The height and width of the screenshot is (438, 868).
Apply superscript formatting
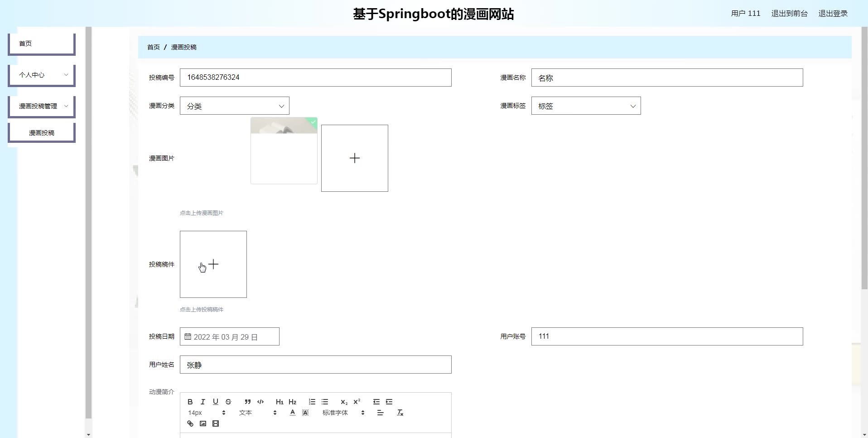(x=357, y=402)
